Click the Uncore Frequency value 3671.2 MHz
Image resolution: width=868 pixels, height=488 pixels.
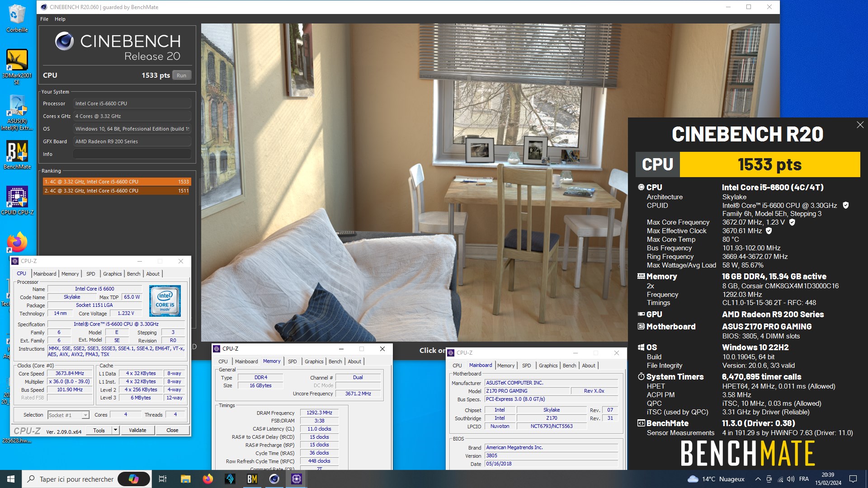(358, 394)
